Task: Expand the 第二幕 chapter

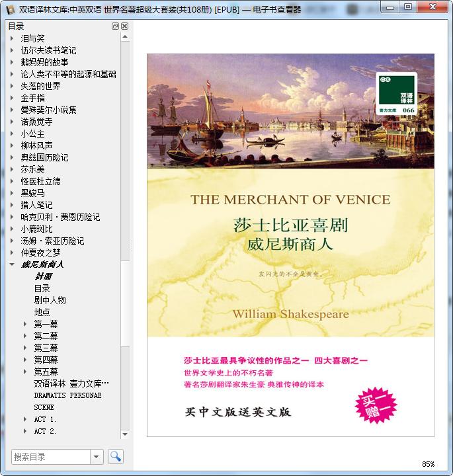Action: pos(25,336)
